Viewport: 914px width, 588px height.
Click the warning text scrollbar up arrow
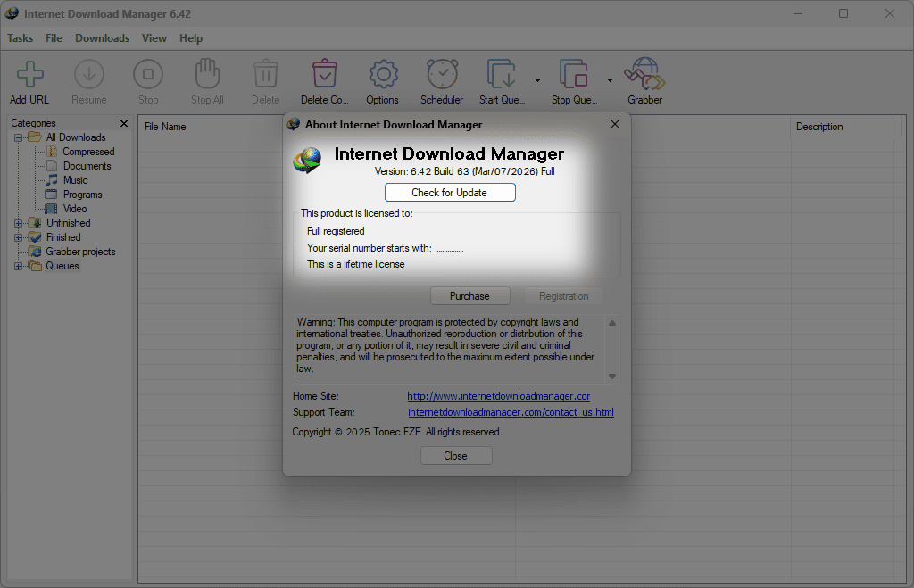[x=611, y=322]
